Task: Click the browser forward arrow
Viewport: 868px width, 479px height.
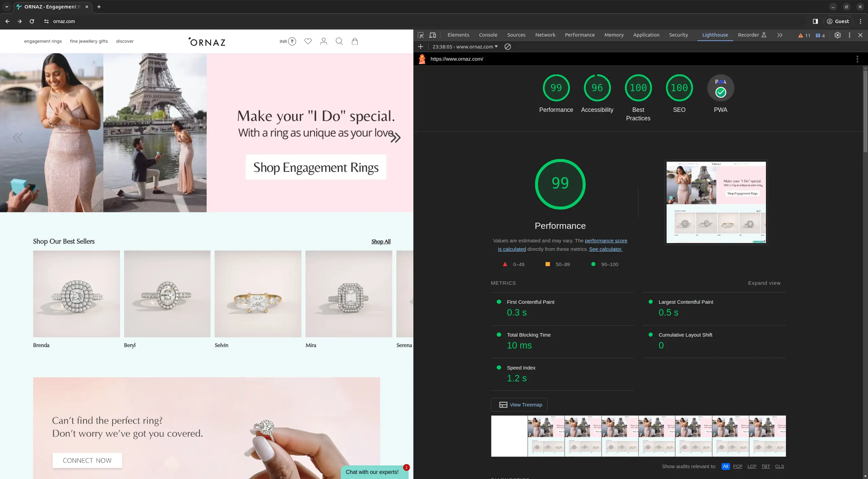Action: tap(20, 21)
